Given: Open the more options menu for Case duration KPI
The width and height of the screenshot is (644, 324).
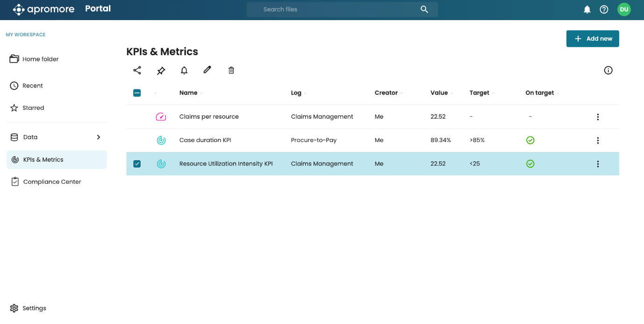Looking at the screenshot, I should tap(598, 140).
